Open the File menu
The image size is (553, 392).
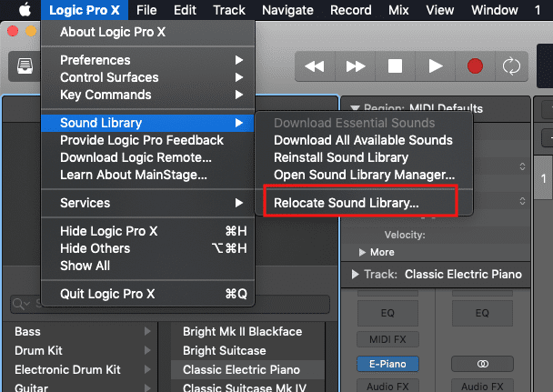146,10
